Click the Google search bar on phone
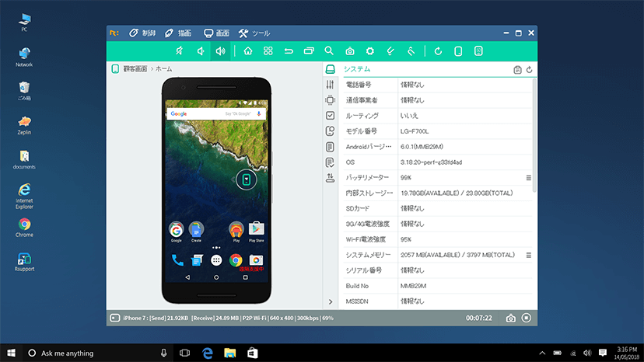 coord(216,113)
